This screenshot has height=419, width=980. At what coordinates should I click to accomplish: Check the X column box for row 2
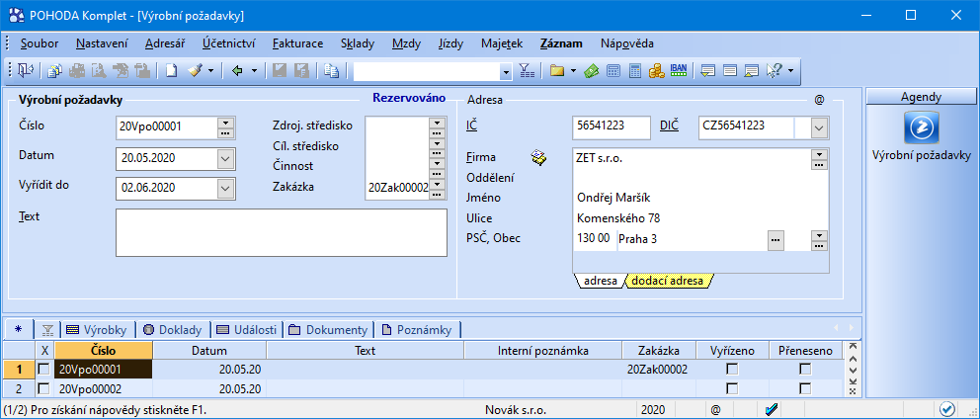[x=43, y=388]
